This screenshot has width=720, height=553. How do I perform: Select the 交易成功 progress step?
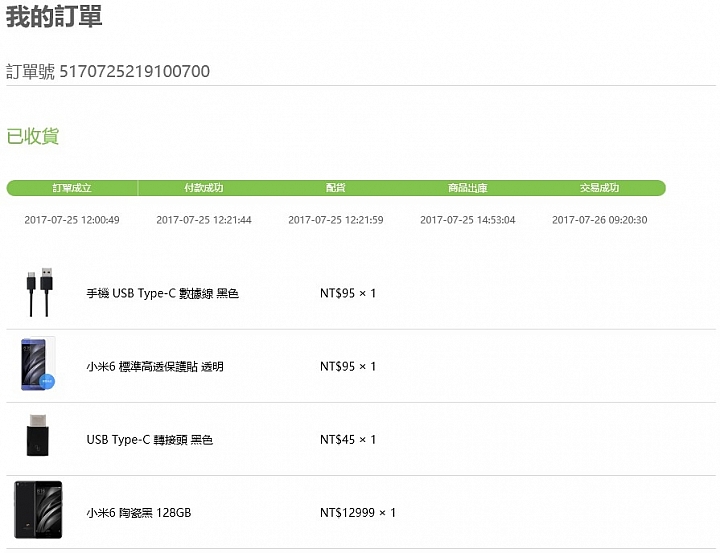tap(599, 188)
